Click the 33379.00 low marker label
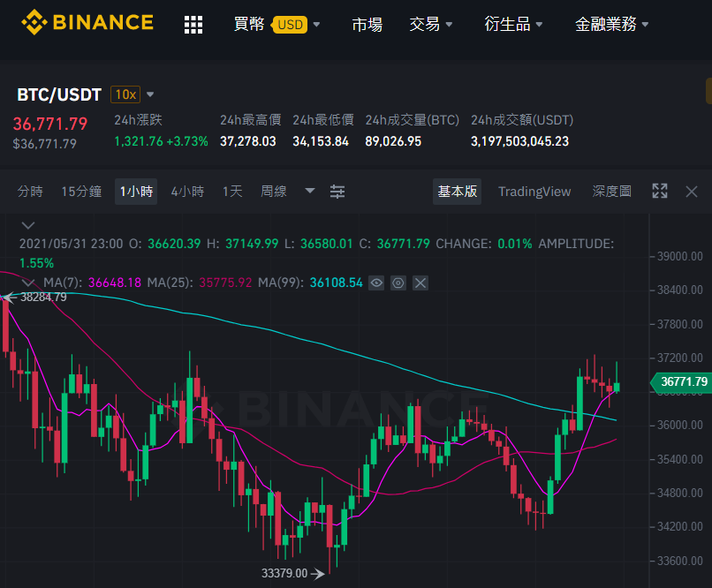This screenshot has width=712, height=588. tap(284, 574)
